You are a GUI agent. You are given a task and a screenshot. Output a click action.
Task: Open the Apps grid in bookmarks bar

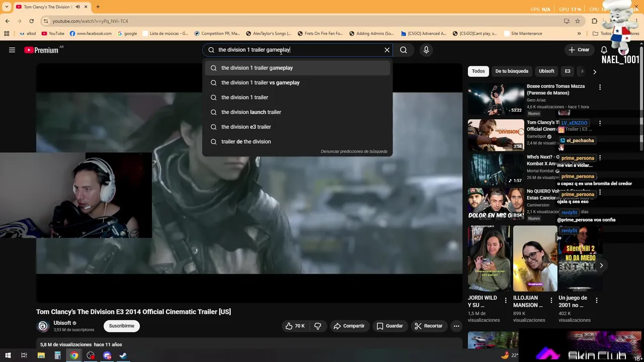click(x=7, y=34)
